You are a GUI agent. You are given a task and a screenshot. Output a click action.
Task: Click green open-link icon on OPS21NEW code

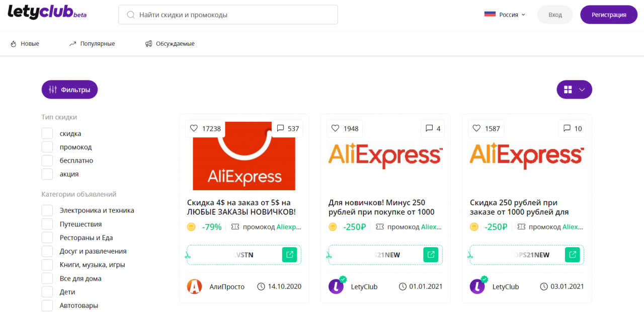pos(572,255)
